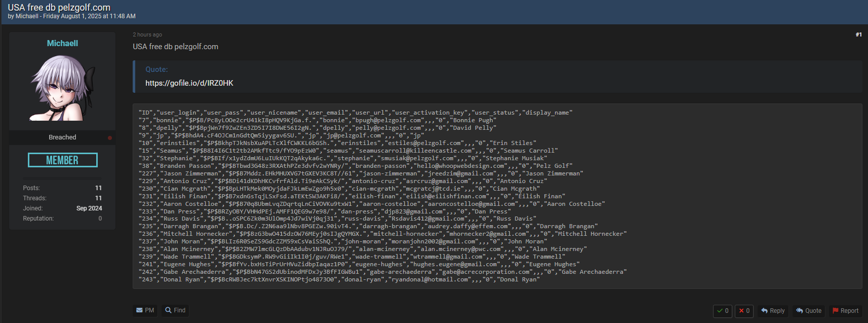Click the "Breached" user title bar
The width and height of the screenshot is (868, 323).
click(62, 137)
